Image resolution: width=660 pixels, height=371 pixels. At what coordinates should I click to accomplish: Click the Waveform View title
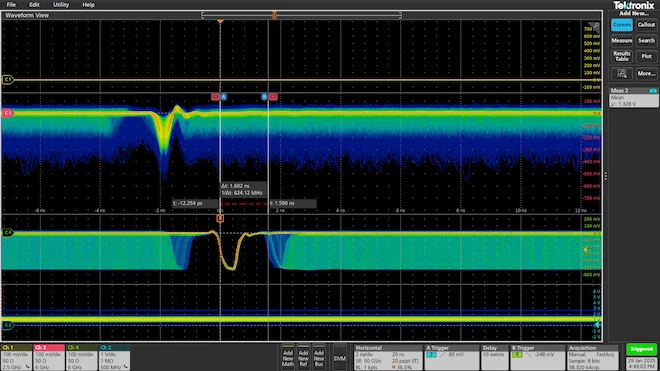[27, 15]
